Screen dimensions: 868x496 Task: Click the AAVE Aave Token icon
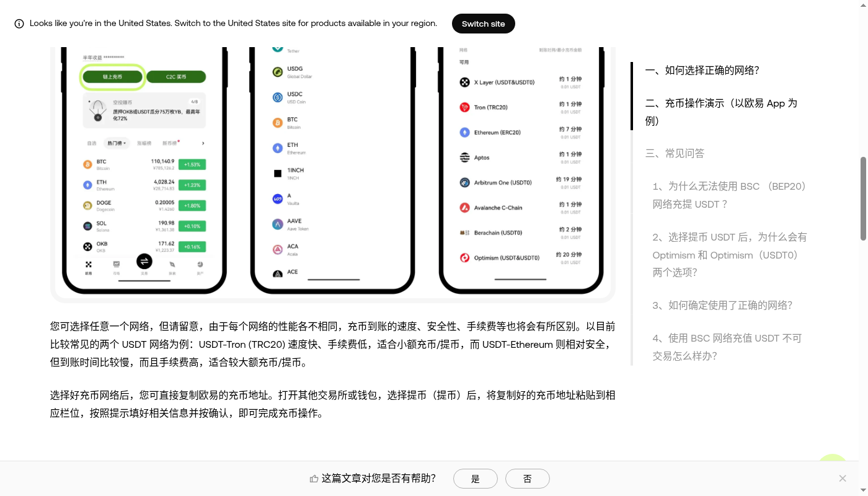[x=278, y=224]
